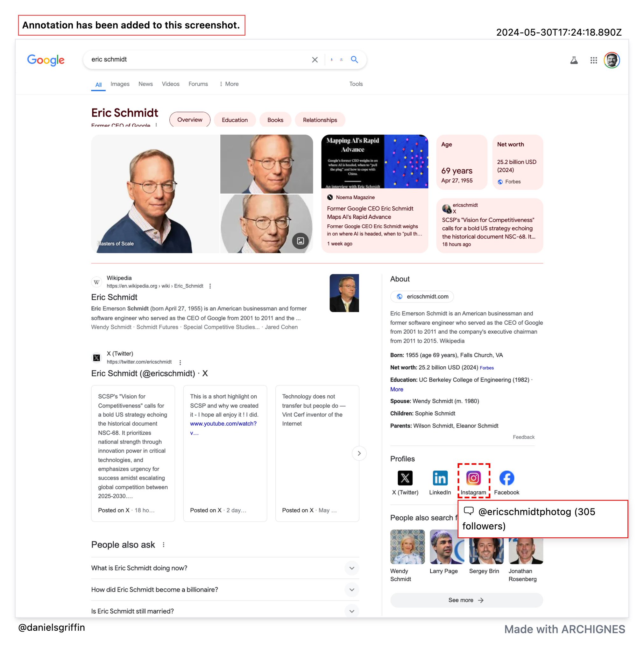Screen dimensions: 644x652
Task: Open the X (Twitter) profile icon
Action: [405, 478]
